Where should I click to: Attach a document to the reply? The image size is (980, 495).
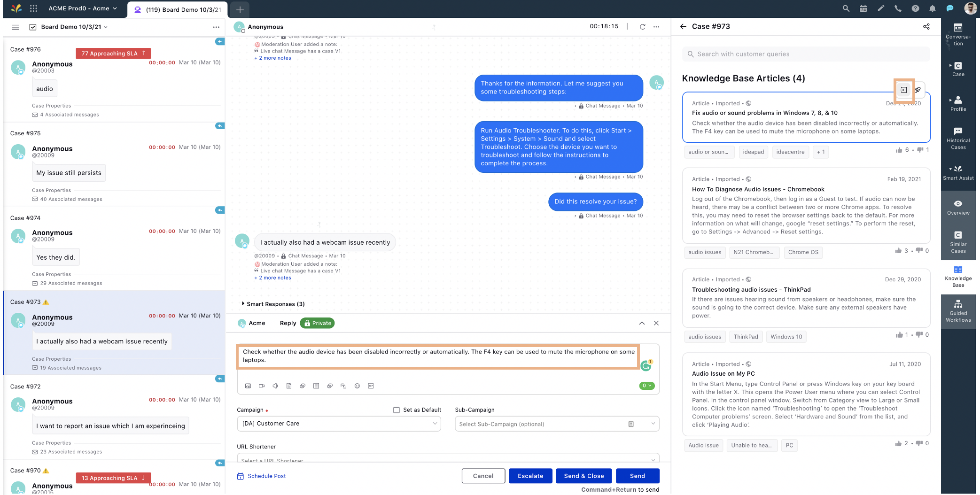pos(289,386)
